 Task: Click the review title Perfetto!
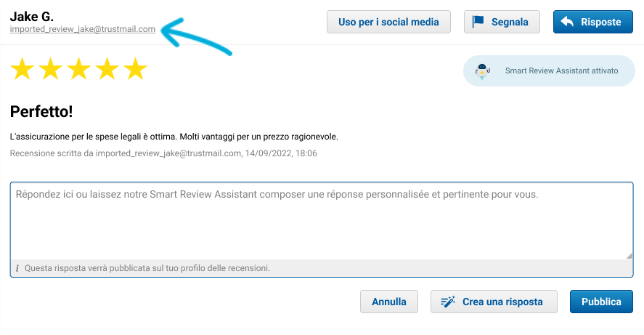click(41, 111)
